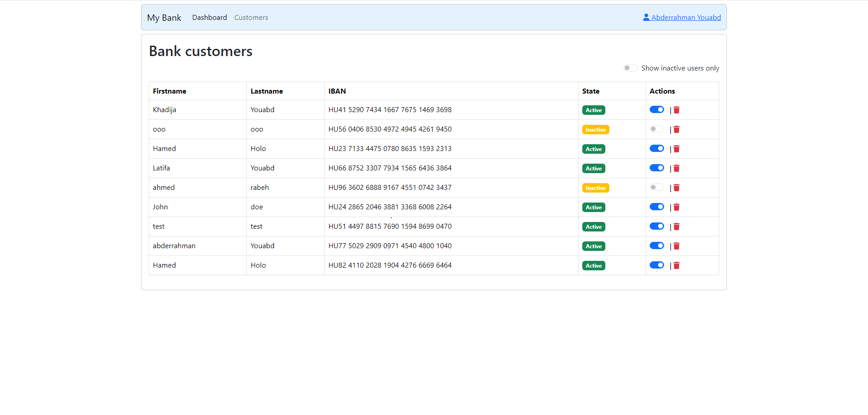Click Inactive badge in ooo row
868x415 pixels.
[596, 129]
